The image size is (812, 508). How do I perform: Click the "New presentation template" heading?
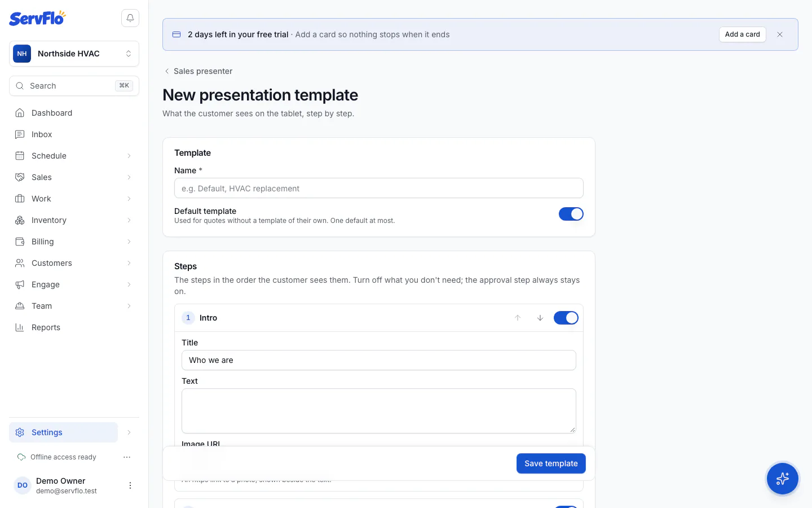tap(261, 95)
